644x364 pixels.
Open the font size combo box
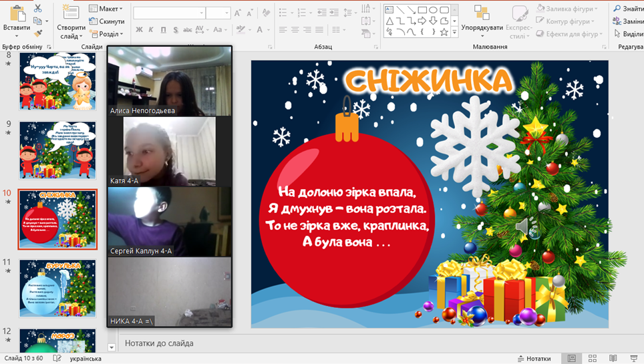pyautogui.click(x=218, y=13)
